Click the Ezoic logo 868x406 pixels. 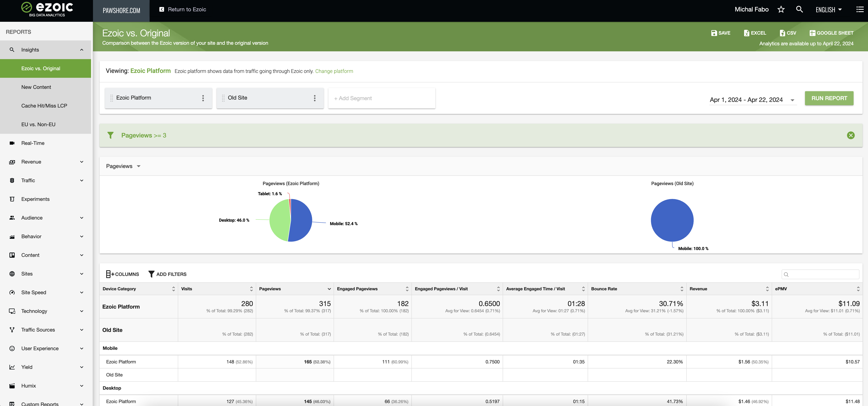(47, 10)
